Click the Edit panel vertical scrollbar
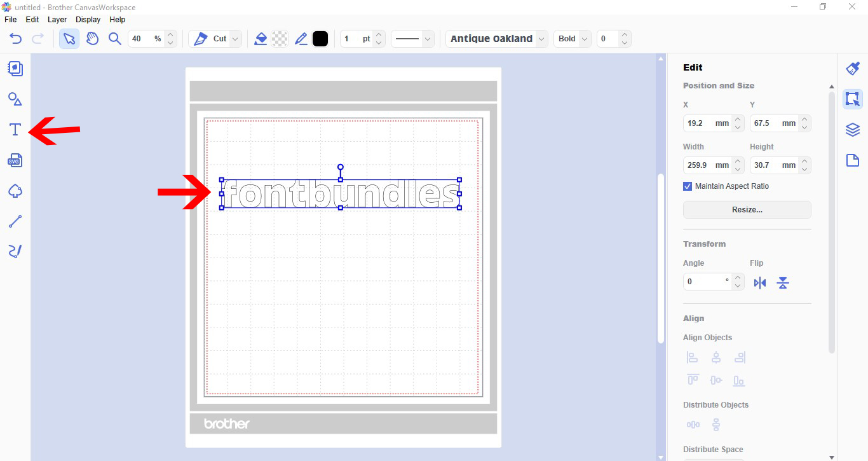Image resolution: width=868 pixels, height=461 pixels. pos(832,222)
